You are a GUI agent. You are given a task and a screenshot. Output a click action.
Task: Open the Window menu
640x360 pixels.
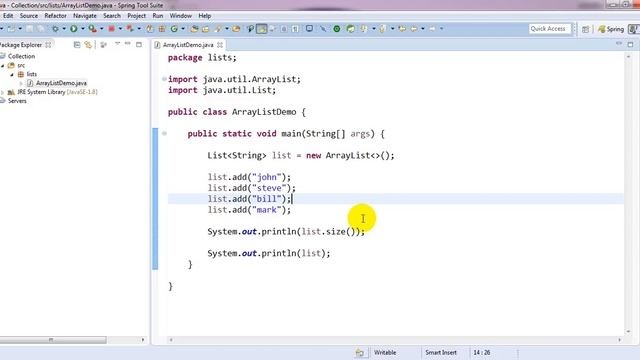coord(180,16)
